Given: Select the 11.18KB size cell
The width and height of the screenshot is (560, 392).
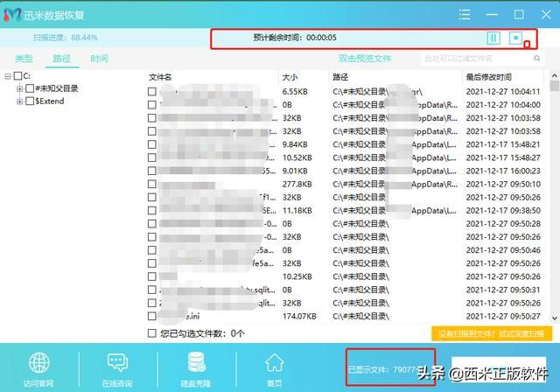Looking at the screenshot, I should coord(297,211).
